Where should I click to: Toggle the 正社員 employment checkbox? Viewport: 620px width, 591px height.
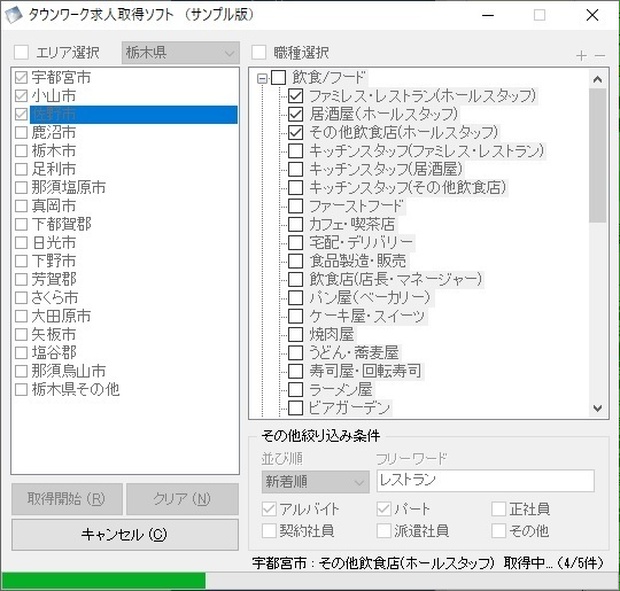[x=499, y=509]
